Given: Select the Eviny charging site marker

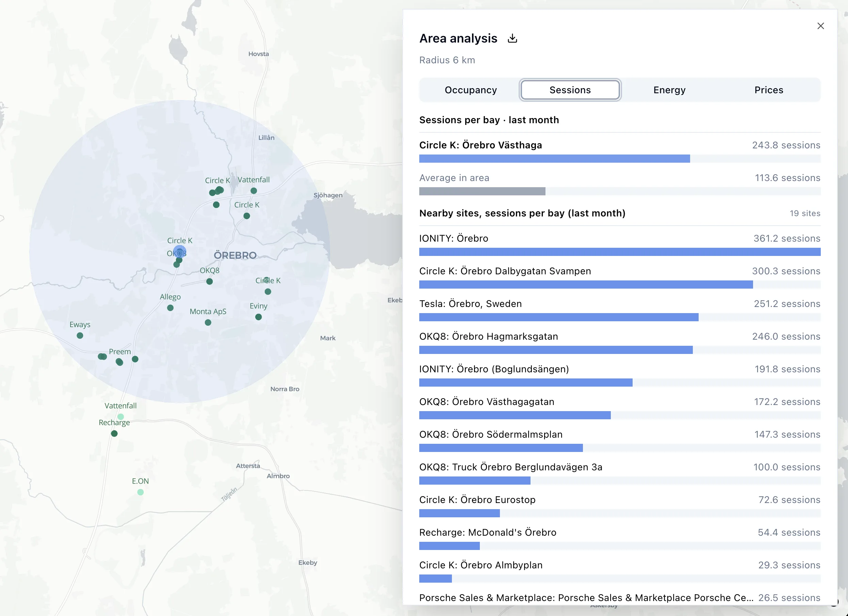Looking at the screenshot, I should tap(258, 317).
